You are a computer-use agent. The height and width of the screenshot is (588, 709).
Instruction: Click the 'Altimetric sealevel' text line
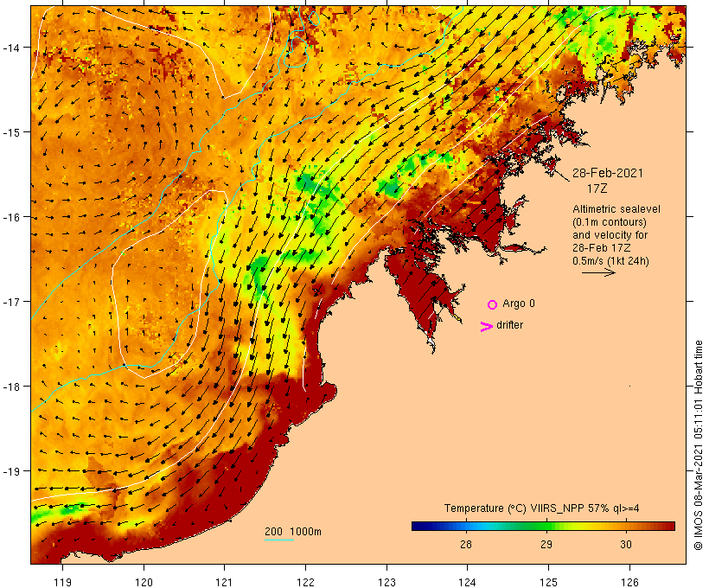click(616, 209)
